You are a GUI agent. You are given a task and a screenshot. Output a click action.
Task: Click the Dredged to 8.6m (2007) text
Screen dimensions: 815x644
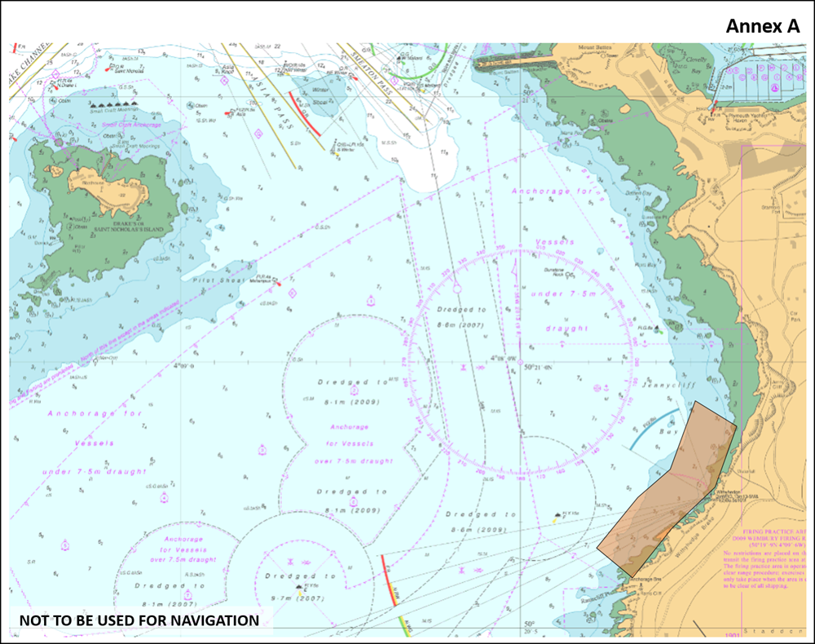click(460, 317)
